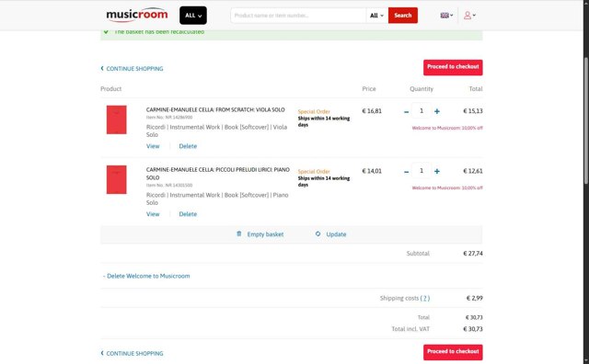The height and width of the screenshot is (364, 589).
Task: Select Viola Solo line total € 15,13
Action: pos(472,110)
